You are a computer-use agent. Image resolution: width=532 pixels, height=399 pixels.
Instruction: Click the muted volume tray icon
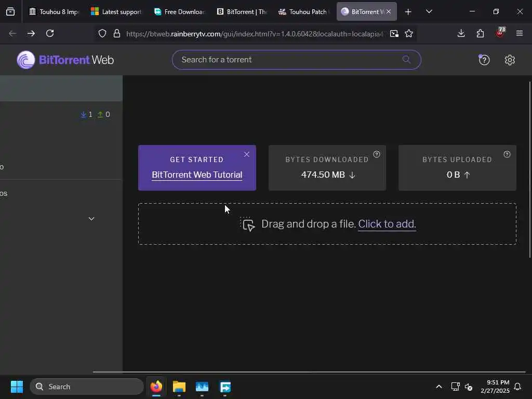tap(469, 387)
